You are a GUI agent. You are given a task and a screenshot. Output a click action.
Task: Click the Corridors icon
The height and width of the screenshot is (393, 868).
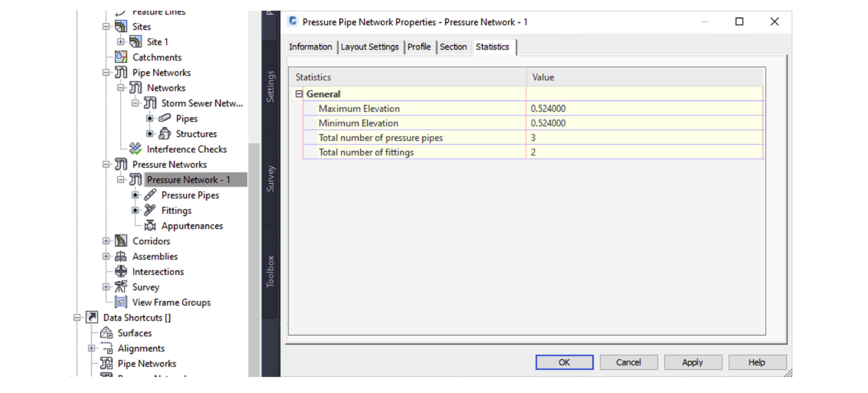click(121, 241)
